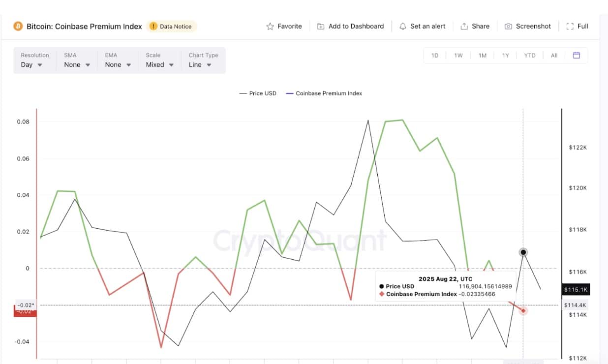Click the Add to Dashboard icon

click(x=321, y=27)
